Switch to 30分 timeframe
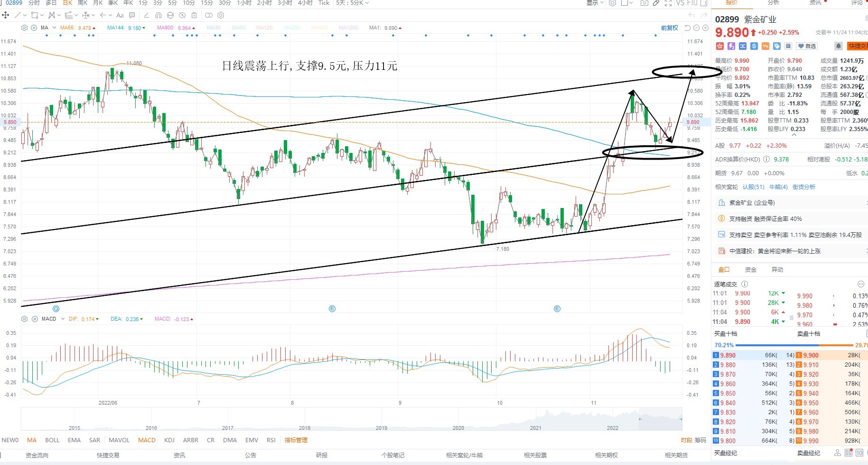868x465 pixels. [225, 3]
